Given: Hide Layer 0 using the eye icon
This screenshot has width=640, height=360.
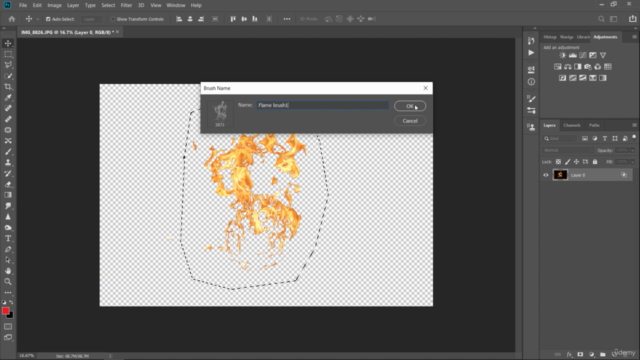Looking at the screenshot, I should coord(546,175).
